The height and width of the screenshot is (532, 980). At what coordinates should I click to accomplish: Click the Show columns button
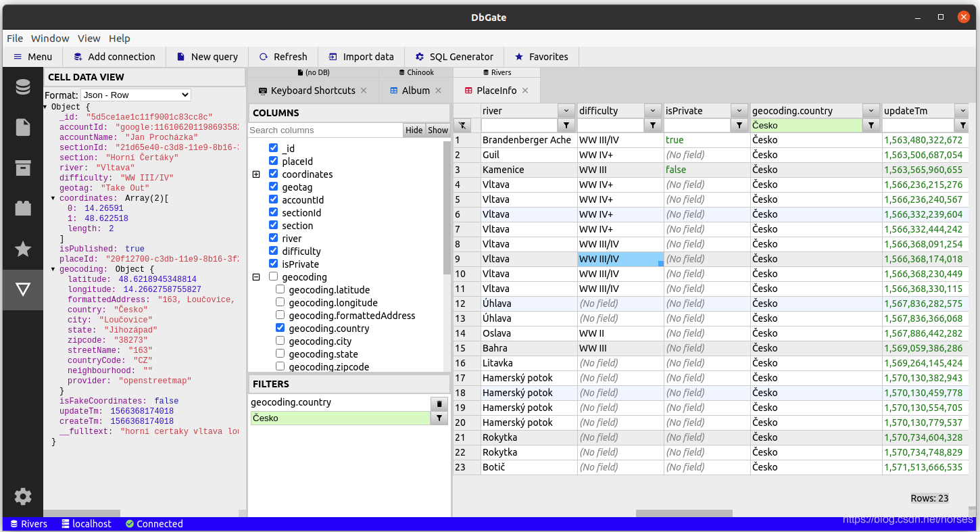[438, 130]
